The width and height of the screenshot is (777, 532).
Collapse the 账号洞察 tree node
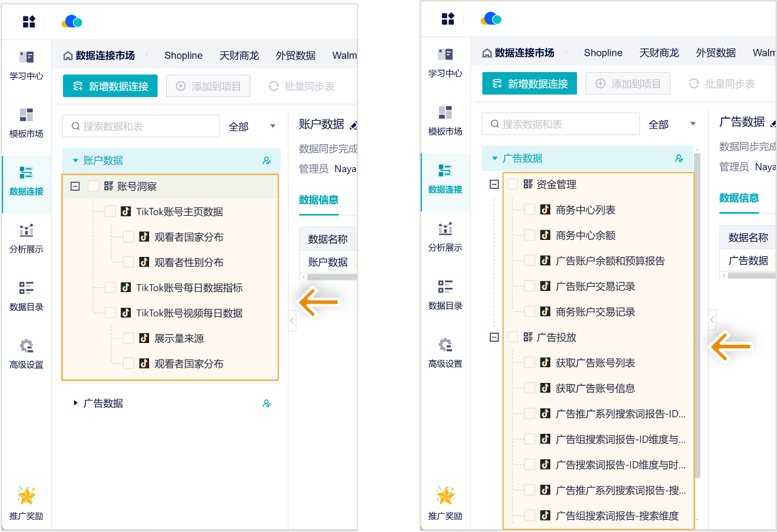[75, 187]
